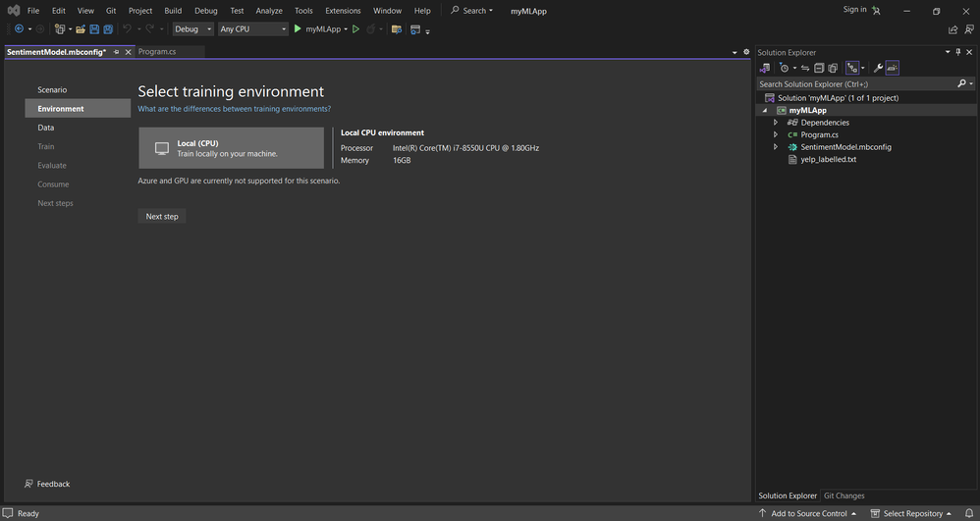Click the Show All Files icon
The image size is (980, 521).
pyautogui.click(x=833, y=68)
